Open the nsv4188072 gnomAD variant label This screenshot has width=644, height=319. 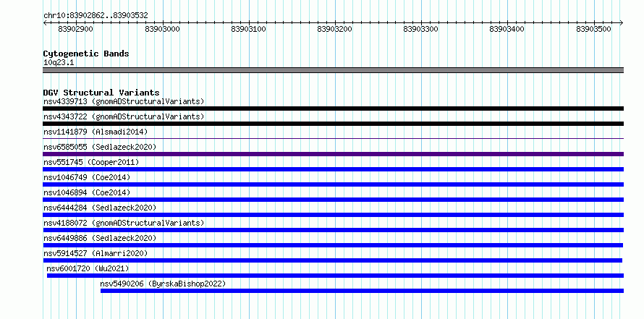tap(124, 223)
